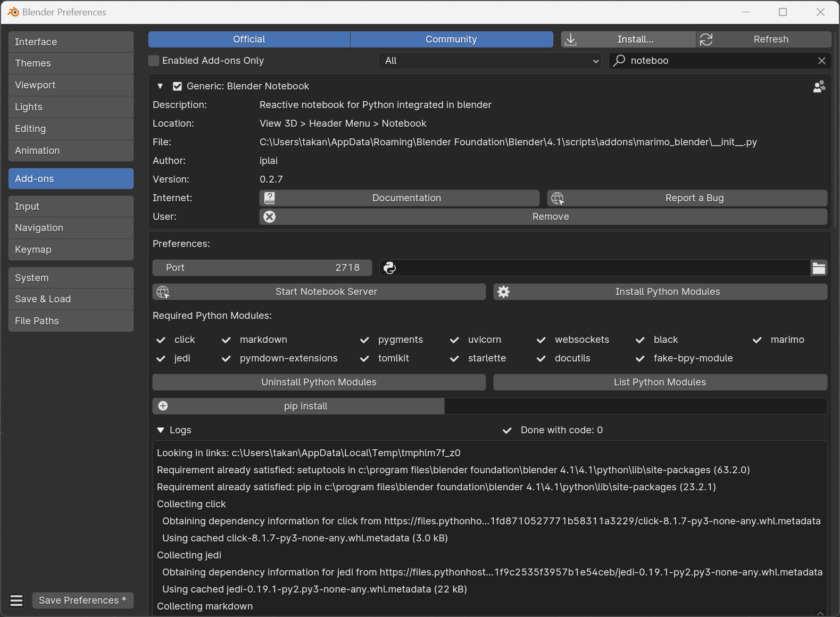The height and width of the screenshot is (617, 840).
Task: Click the gear icon on Install Python Modules
Action: point(503,292)
